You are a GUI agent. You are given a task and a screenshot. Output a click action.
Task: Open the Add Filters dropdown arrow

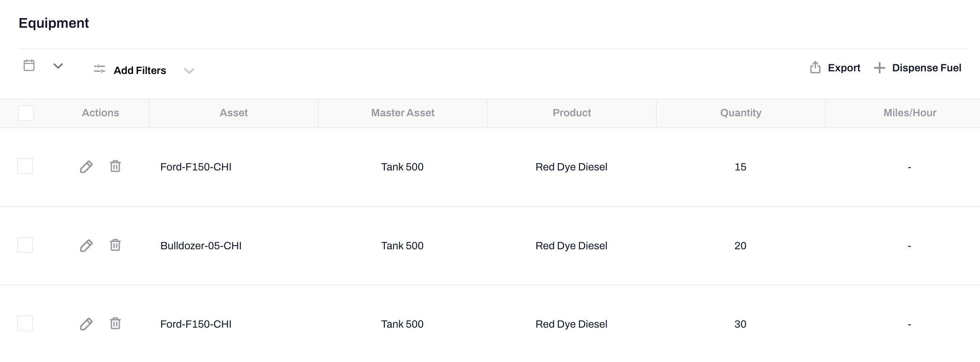(x=189, y=71)
